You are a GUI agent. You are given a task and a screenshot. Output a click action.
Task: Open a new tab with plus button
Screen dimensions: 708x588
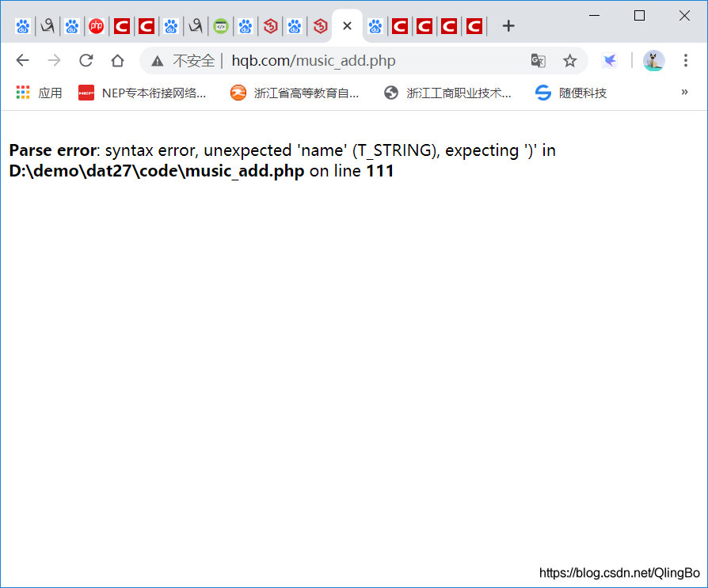click(508, 26)
